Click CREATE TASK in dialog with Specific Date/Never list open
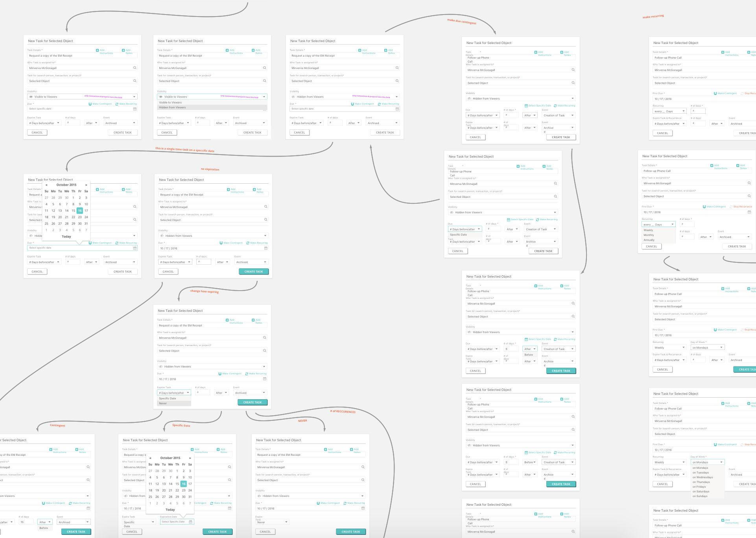Image resolution: width=756 pixels, height=538 pixels. click(253, 402)
